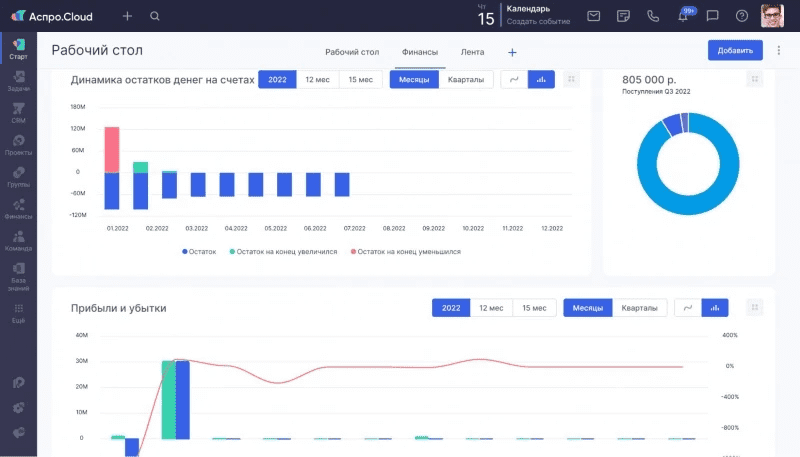Switch account balances chart to line view
This screenshot has width=800, height=457.
(514, 80)
